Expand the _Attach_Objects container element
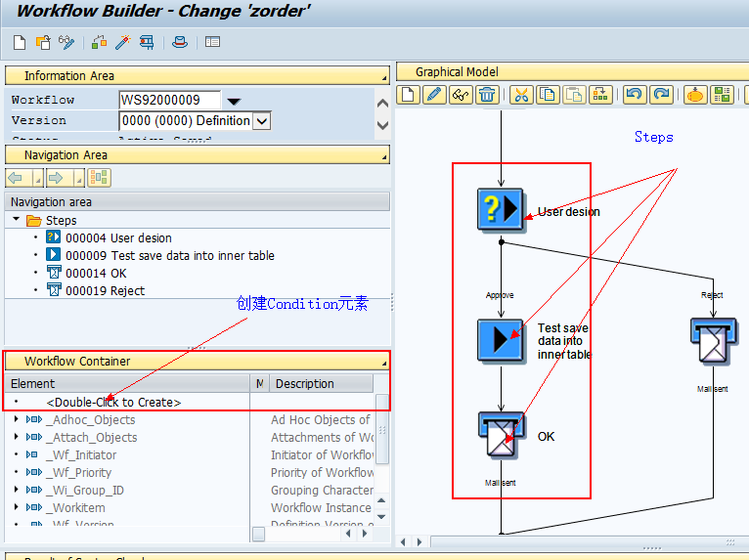This screenshot has height=560, width=749. click(17, 437)
